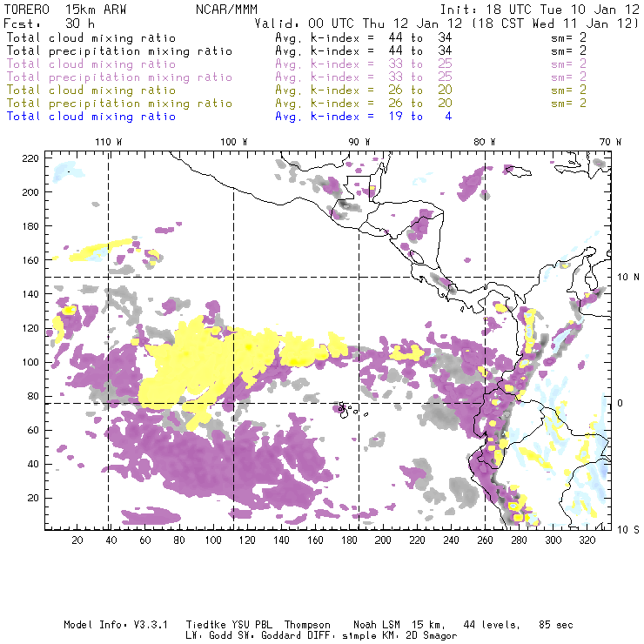Select the pink 'Total cloud mixing ratio' legend entry
This screenshot has width=644, height=644.
click(91, 64)
